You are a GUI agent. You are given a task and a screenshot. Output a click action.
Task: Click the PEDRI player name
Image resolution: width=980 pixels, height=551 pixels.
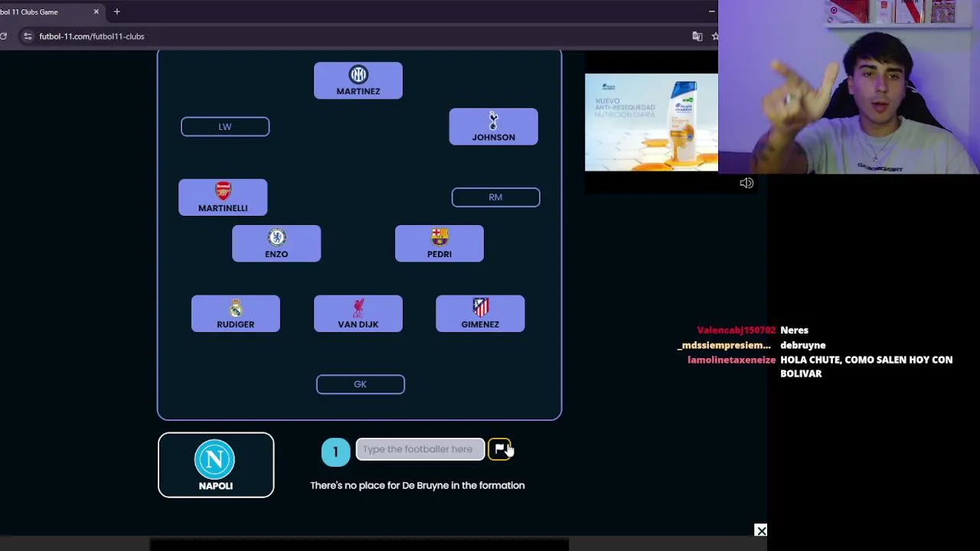point(439,254)
